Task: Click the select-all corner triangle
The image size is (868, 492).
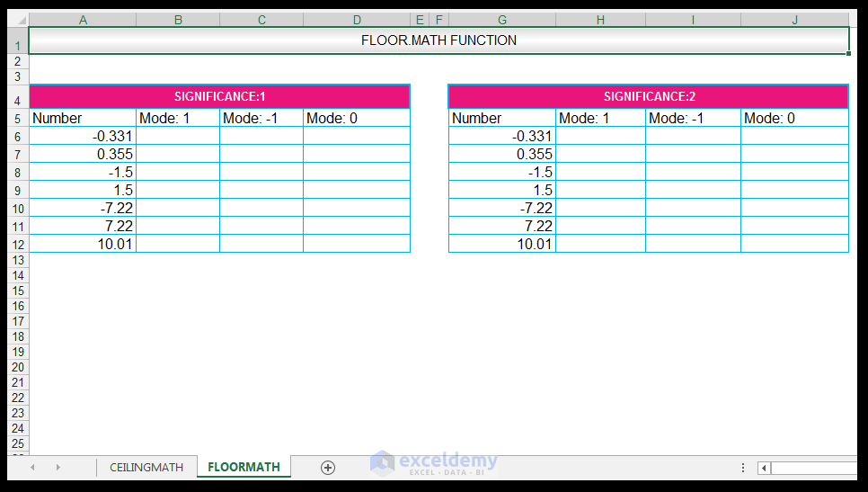Action: [x=21, y=21]
